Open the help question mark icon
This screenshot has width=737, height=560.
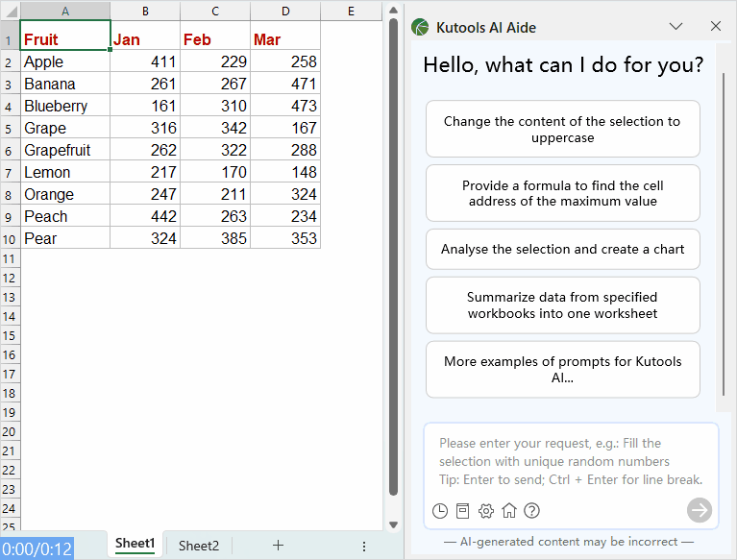tap(531, 511)
